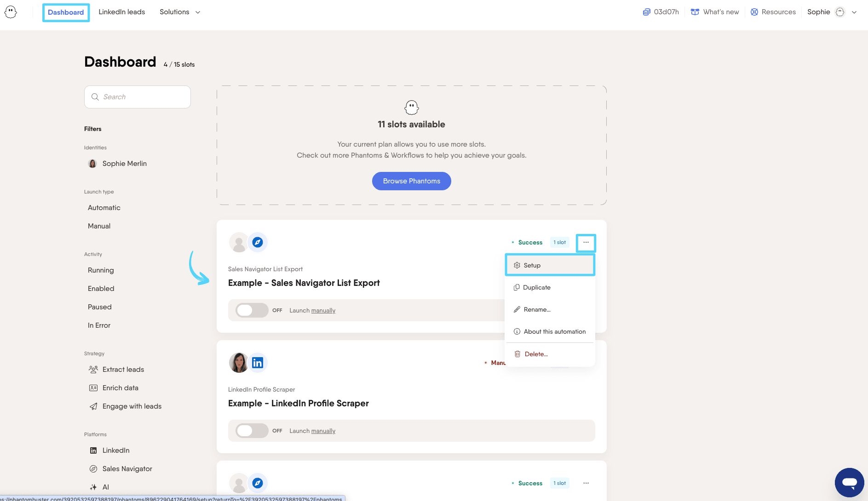Open Example - Sales Navigator List Export title
The width and height of the screenshot is (868, 501).
point(304,283)
